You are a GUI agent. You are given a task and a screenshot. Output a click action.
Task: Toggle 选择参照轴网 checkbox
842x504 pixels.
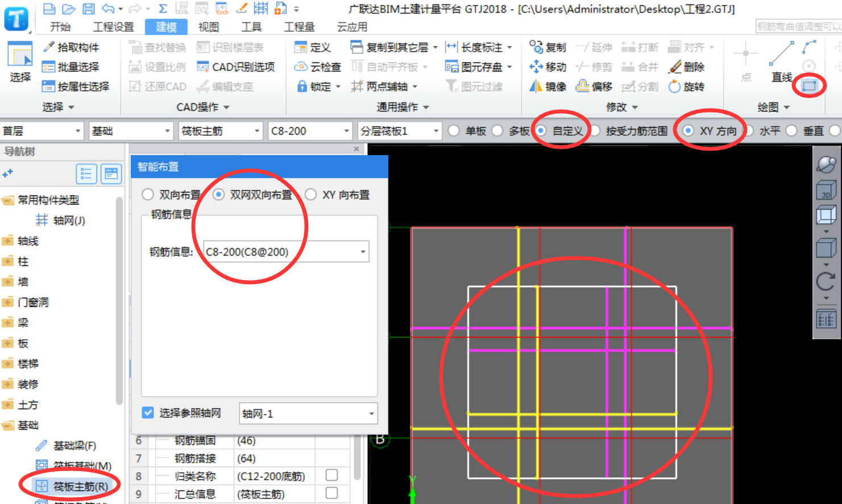pos(148,413)
